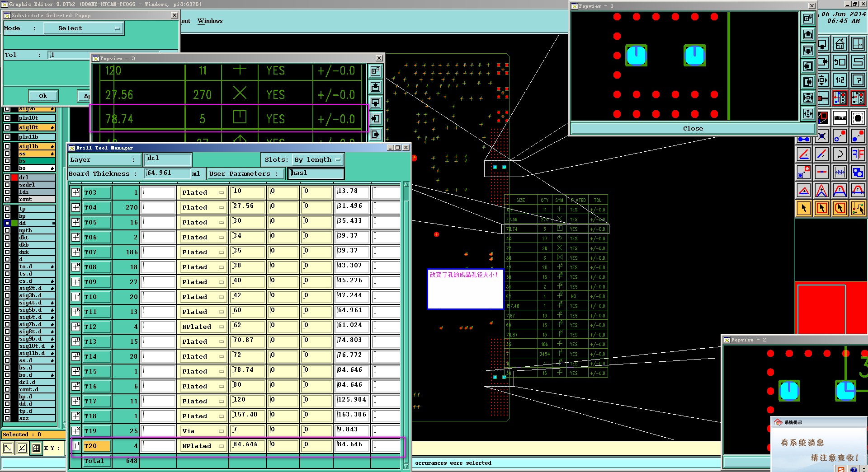Toggle the dd layer checkbox

point(7,223)
